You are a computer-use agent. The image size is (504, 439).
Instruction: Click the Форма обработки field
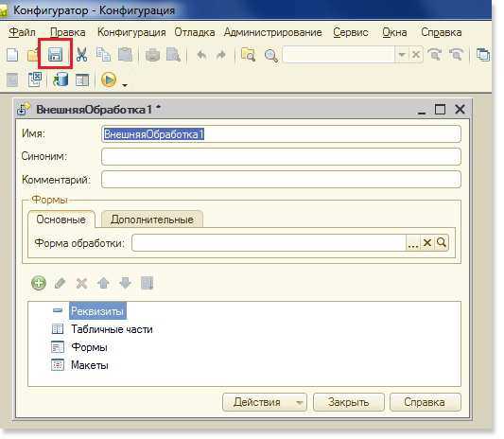269,242
